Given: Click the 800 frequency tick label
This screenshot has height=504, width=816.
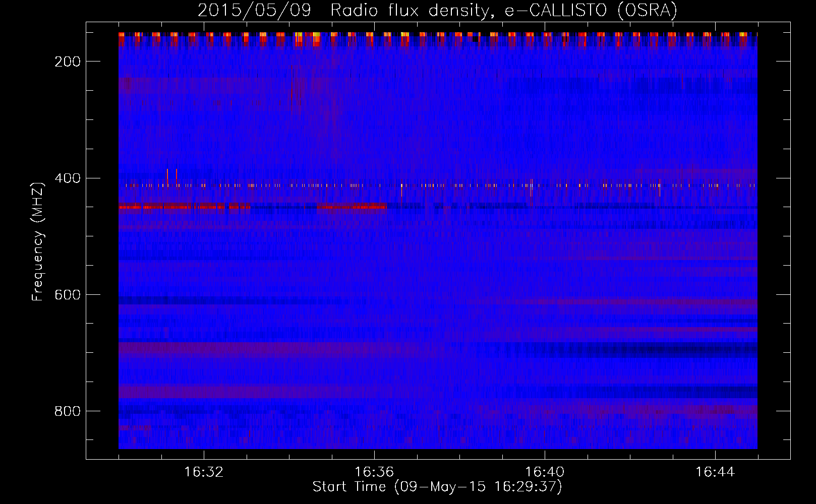Looking at the screenshot, I should coord(68,411).
